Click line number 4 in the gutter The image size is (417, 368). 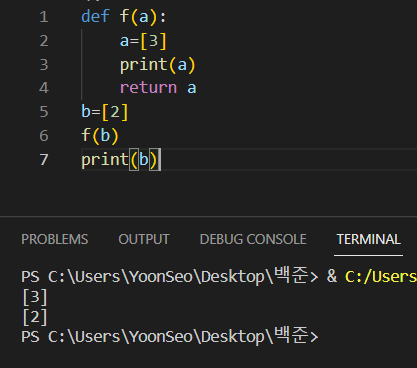44,88
